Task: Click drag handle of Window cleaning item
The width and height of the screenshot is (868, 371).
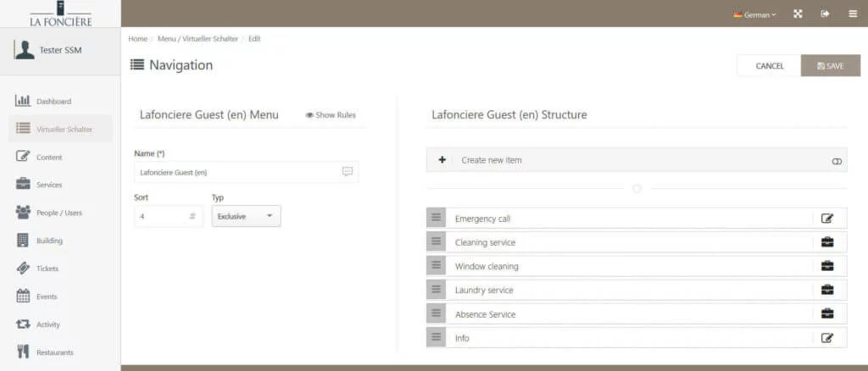Action: coord(437,266)
